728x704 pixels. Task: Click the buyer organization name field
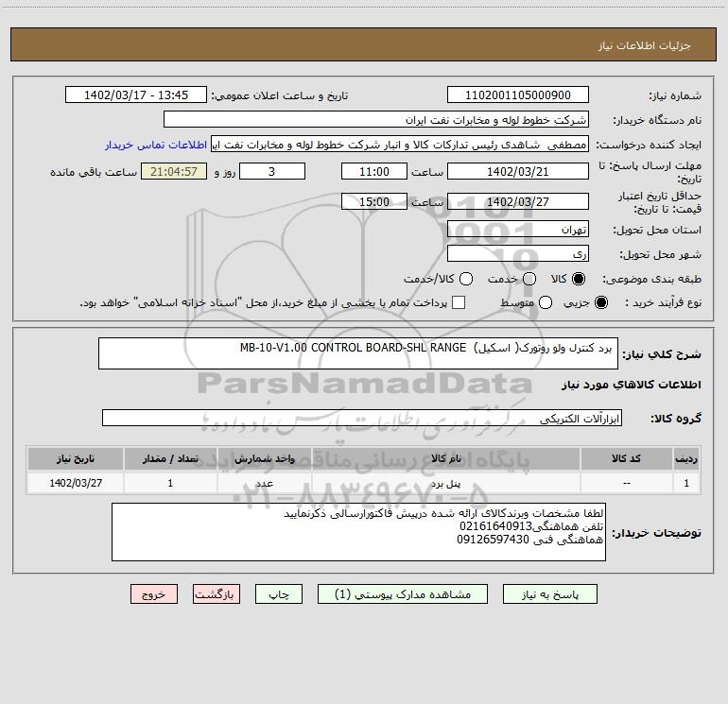point(376,119)
